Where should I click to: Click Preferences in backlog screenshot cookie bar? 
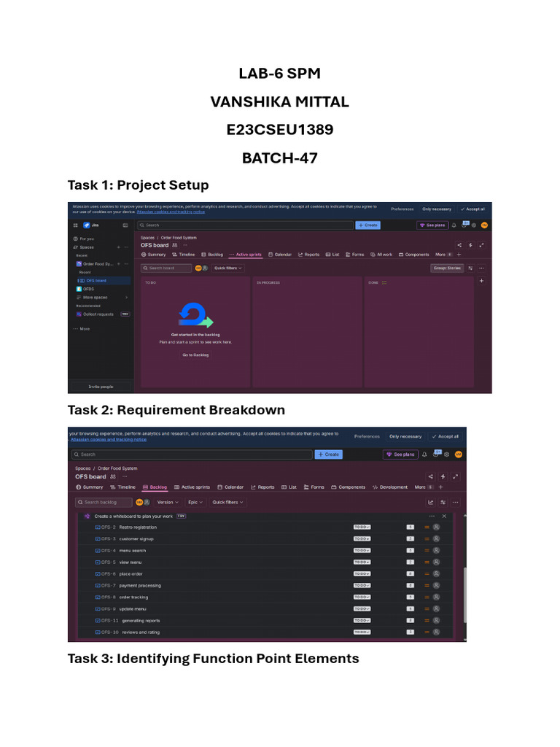367,436
